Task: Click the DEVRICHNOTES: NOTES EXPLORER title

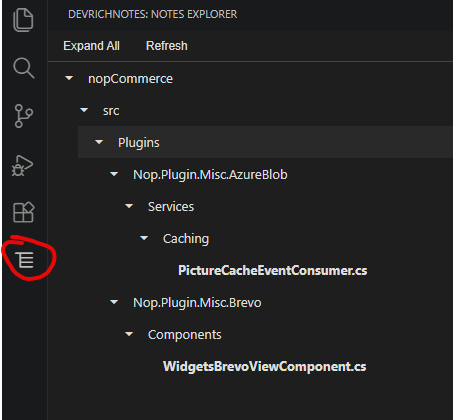Action: 153,14
